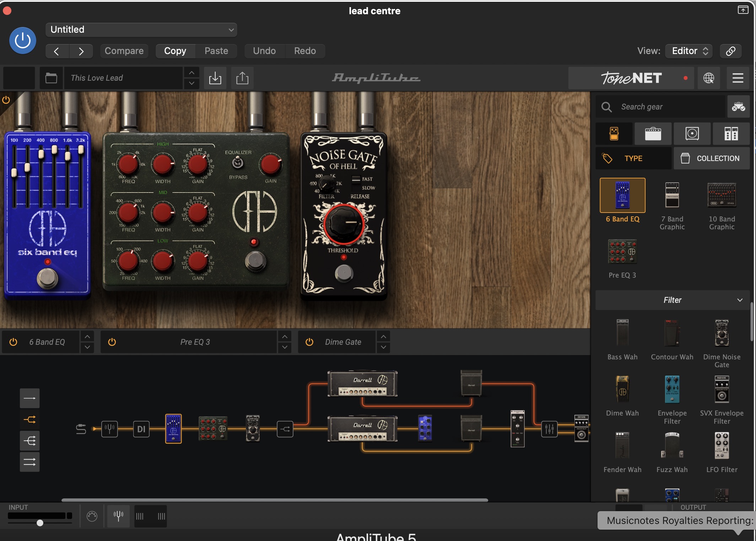
Task: Click the Paste button
Action: 216,51
